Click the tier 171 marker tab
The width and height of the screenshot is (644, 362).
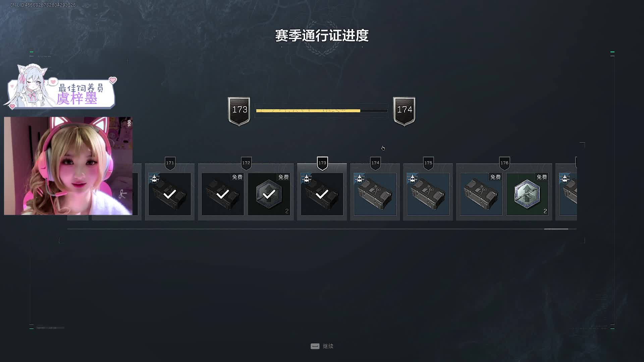(x=170, y=163)
